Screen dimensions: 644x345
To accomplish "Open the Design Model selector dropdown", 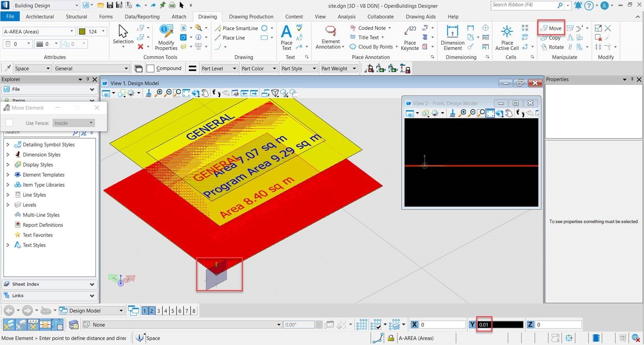I will tap(92, 311).
